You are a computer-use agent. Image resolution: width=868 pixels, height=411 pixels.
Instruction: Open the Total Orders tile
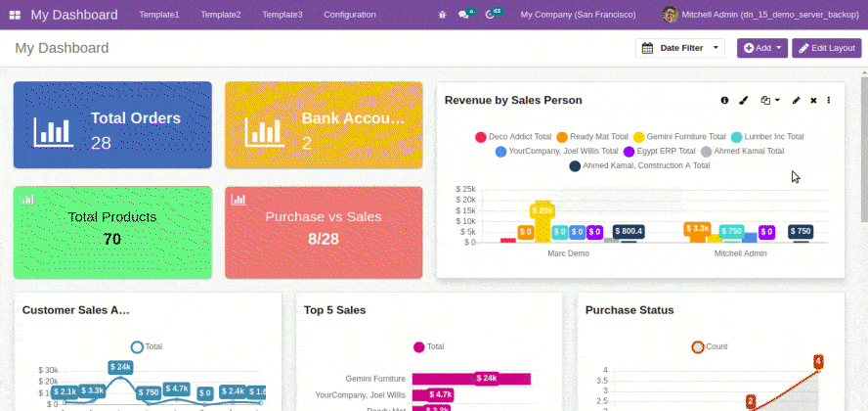[x=112, y=125]
